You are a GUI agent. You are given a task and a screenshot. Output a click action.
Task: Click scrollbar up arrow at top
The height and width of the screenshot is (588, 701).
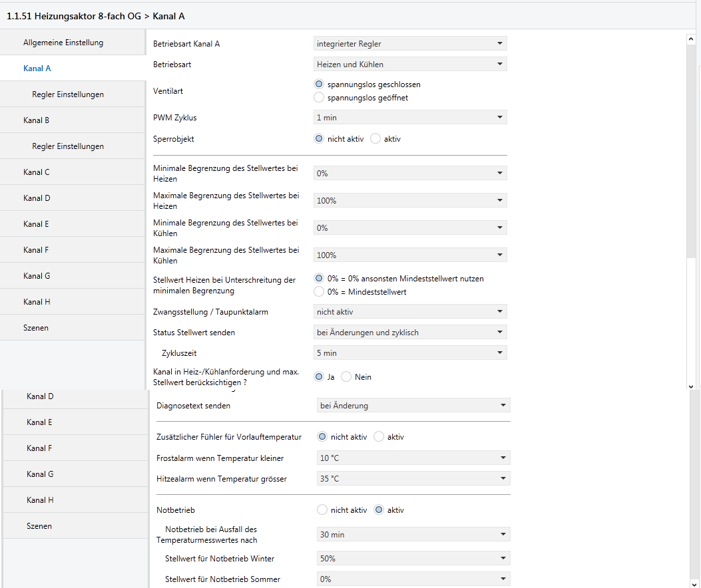pos(690,39)
